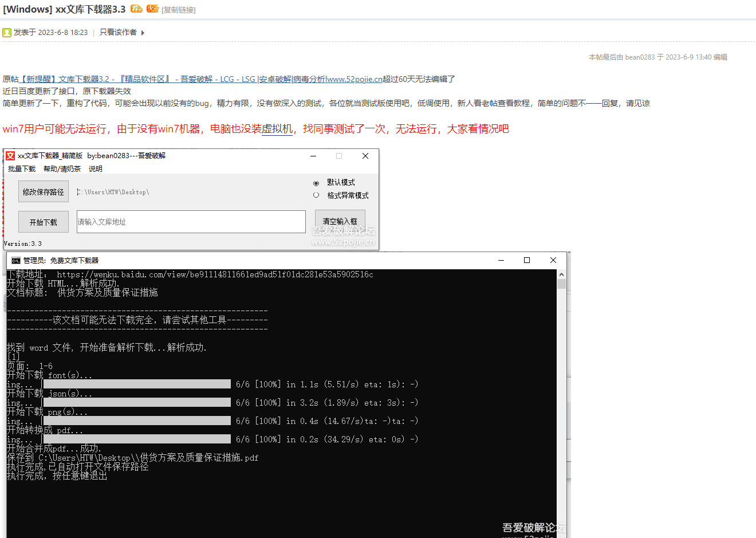Click the post date 2023-6-8 18:23
Image resolution: width=756 pixels, height=538 pixels.
(x=62, y=33)
